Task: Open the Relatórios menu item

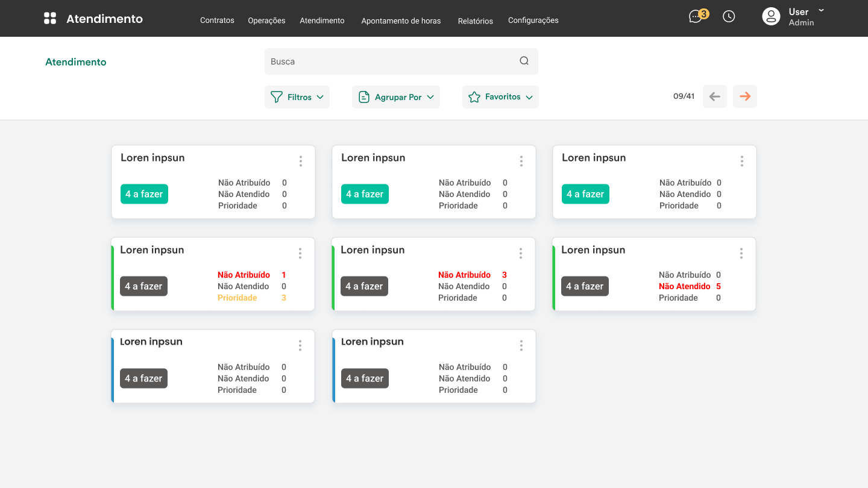Action: tap(475, 21)
